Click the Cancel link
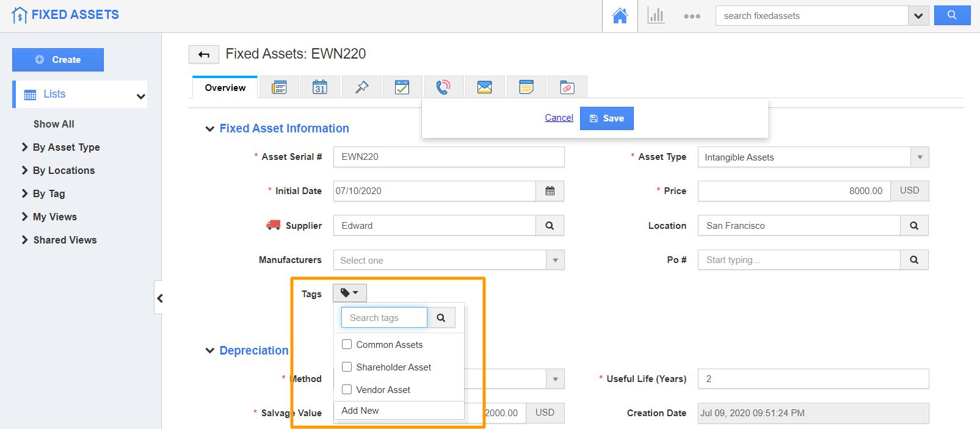Screen dimensions: 980x429 [559, 118]
